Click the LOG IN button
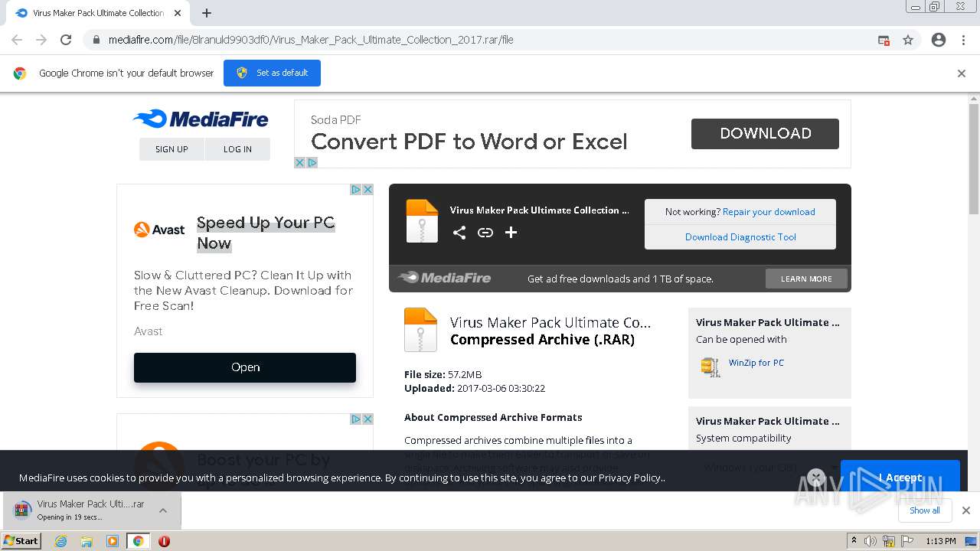980x551 pixels. (x=237, y=149)
